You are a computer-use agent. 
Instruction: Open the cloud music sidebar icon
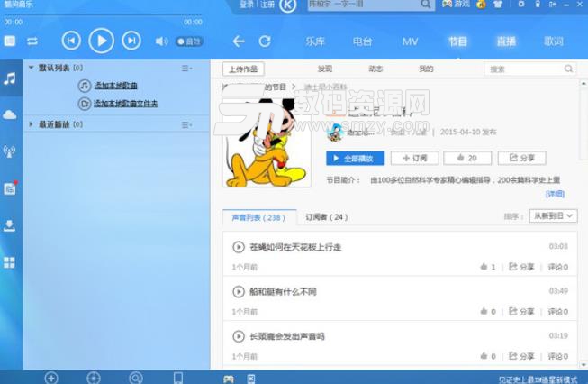pyautogui.click(x=10, y=114)
